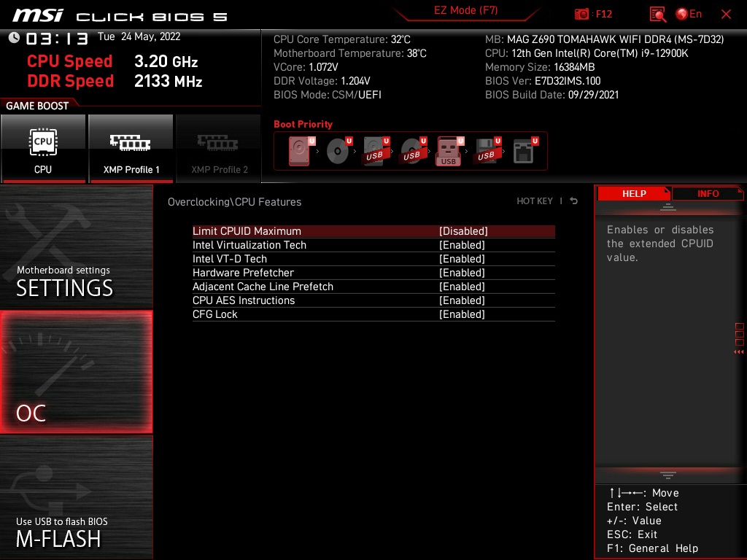747x560 pixels.
Task: Click the GAME BOOST label
Action: [37, 106]
